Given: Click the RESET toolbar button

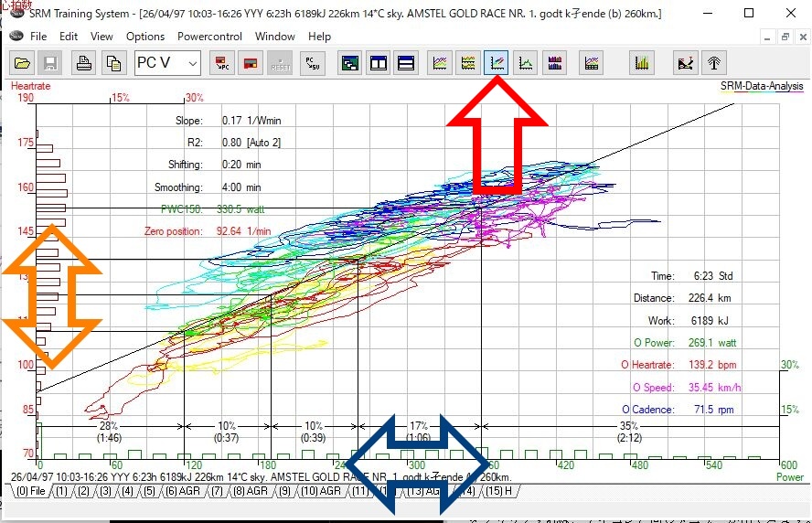Looking at the screenshot, I should pos(280,63).
